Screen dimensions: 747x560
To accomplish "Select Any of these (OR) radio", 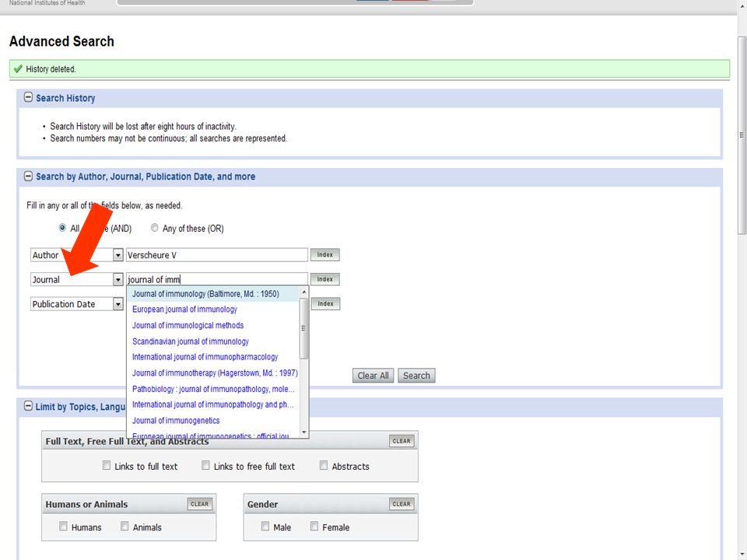I will [154, 228].
